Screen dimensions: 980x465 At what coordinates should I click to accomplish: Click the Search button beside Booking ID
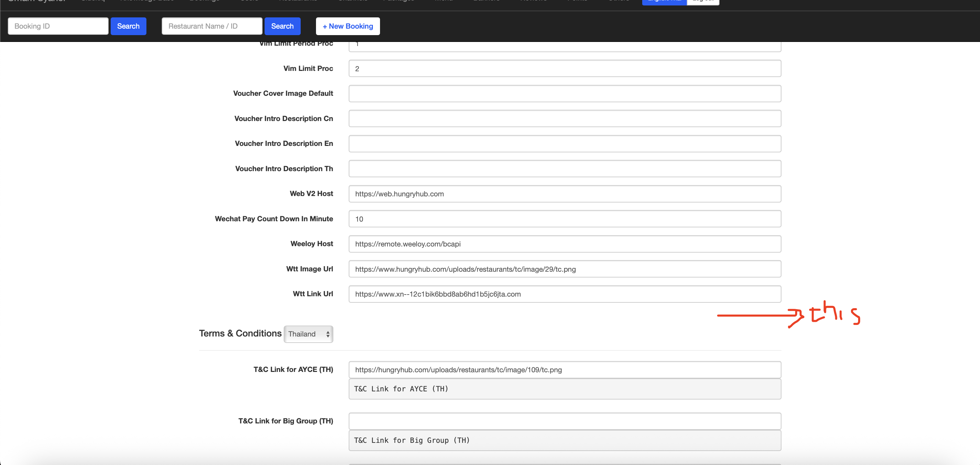pos(128,26)
